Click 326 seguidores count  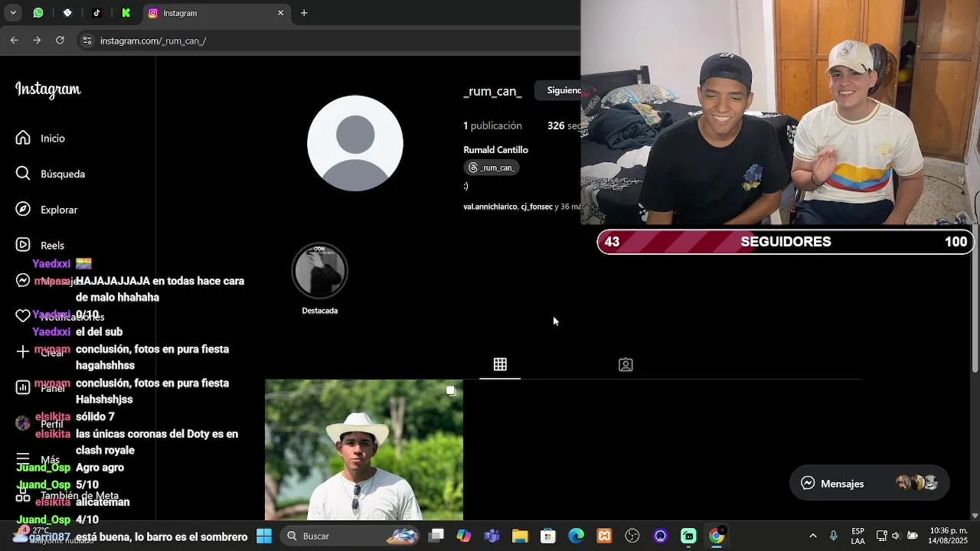(x=563, y=126)
